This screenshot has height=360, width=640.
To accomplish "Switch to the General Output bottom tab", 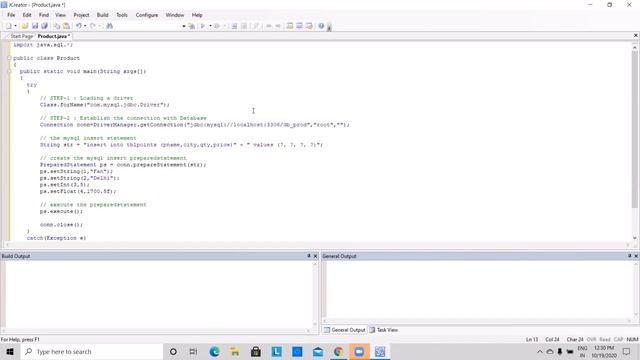I will tap(345, 330).
